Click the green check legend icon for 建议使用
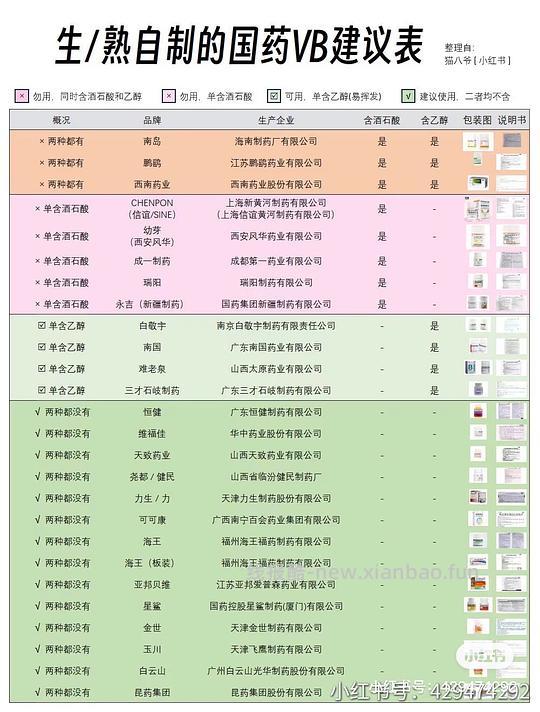 (x=408, y=96)
